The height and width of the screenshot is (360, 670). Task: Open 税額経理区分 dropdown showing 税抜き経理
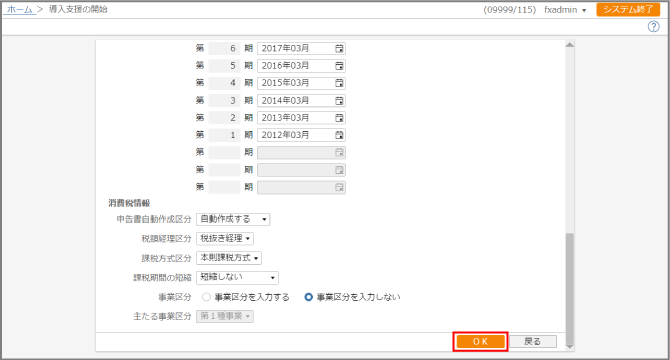[225, 238]
